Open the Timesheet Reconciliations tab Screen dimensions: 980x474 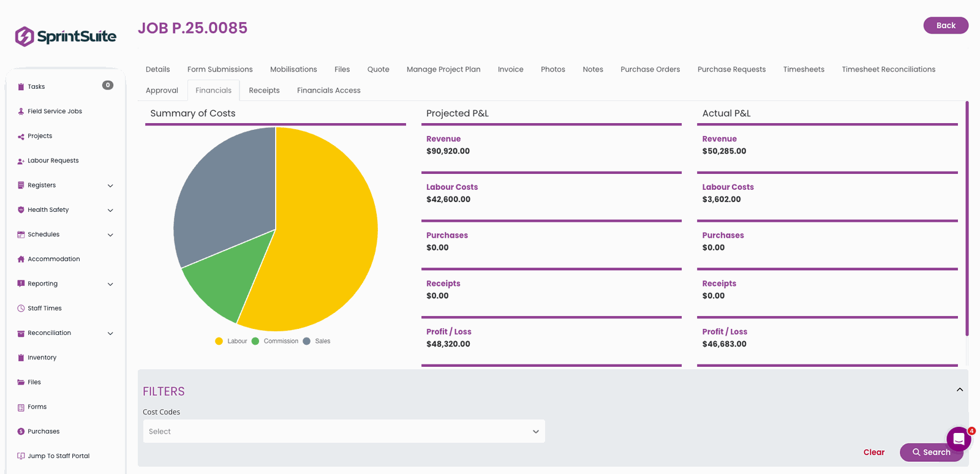click(x=889, y=69)
